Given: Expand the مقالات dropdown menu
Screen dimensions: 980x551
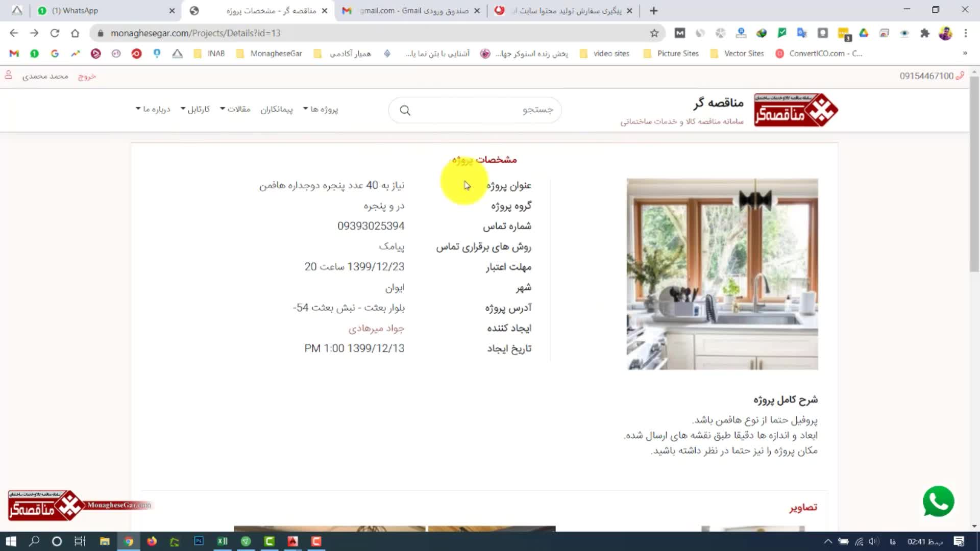Looking at the screenshot, I should tap(235, 109).
